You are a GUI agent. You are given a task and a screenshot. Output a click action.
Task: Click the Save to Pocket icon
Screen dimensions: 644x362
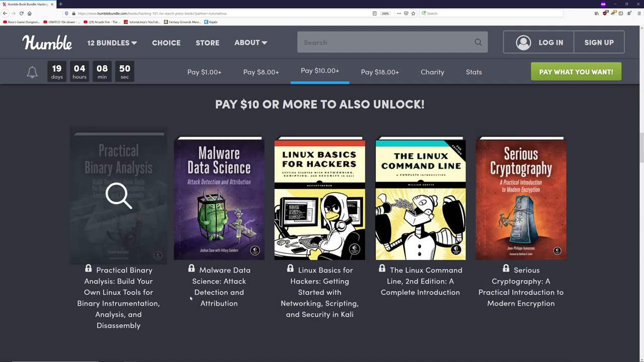pyautogui.click(x=406, y=14)
